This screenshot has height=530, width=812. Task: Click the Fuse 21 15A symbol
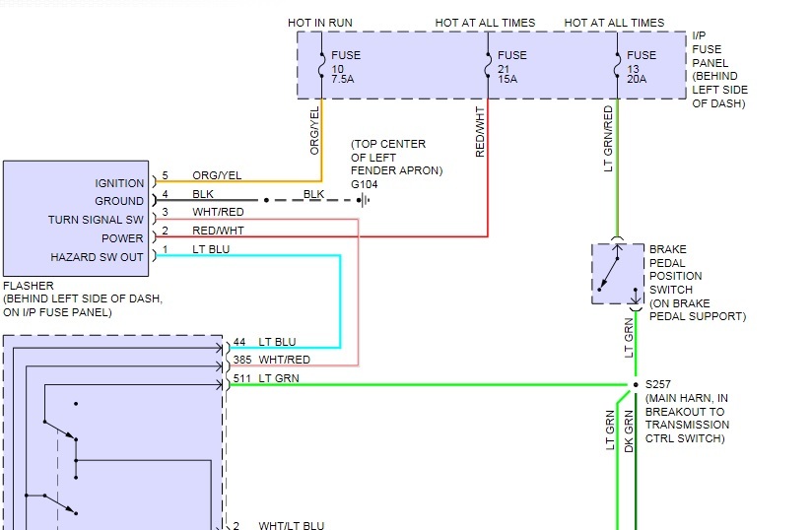tap(488, 65)
